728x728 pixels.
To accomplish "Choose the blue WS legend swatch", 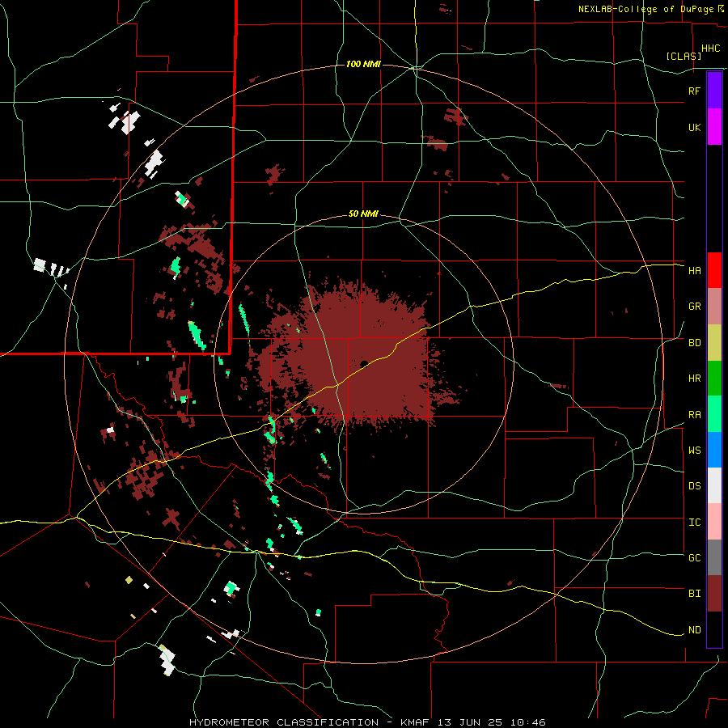I will 714,450.
